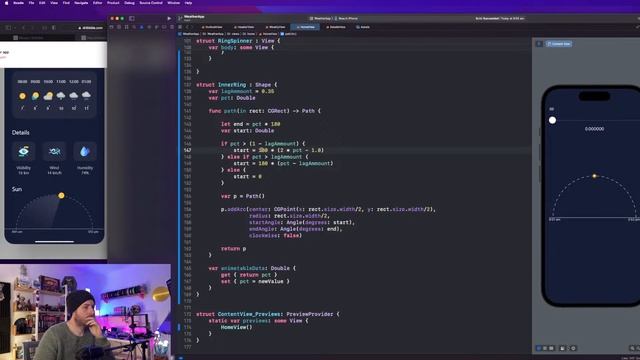Run the WeatherApp build with the play button

[169, 18]
